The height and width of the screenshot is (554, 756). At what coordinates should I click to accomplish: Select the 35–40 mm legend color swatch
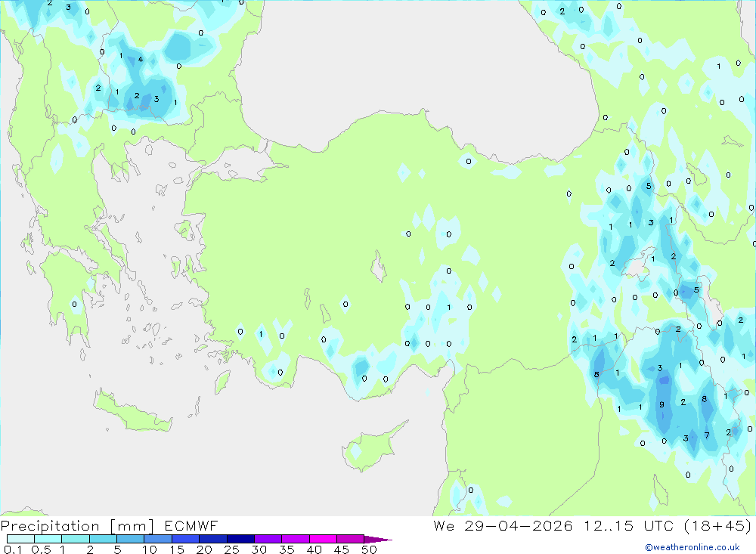coord(296,539)
